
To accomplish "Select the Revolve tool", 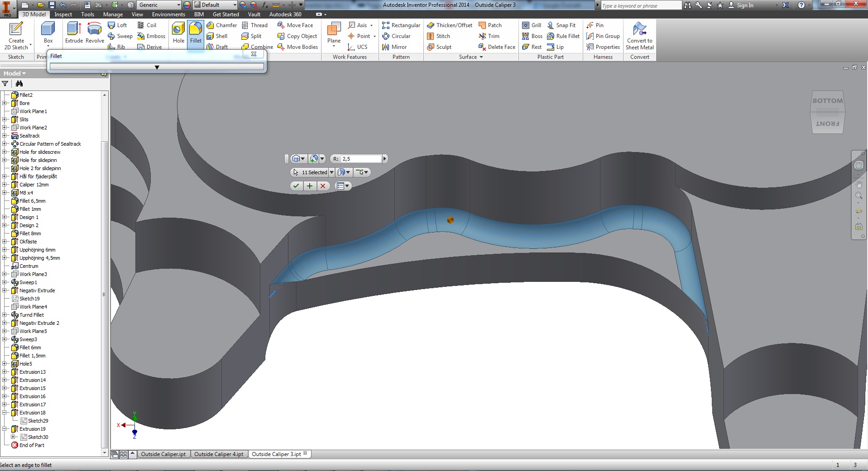I will pos(95,33).
